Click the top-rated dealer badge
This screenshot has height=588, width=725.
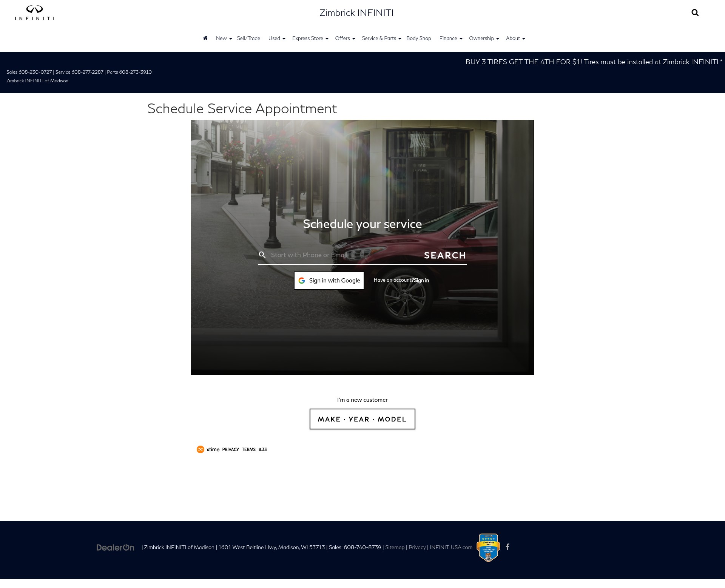[488, 548]
